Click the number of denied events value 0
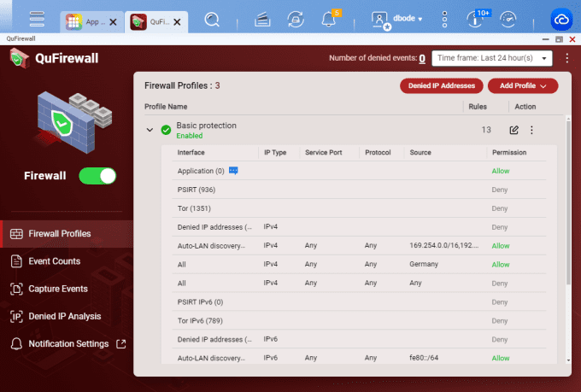 [x=422, y=58]
